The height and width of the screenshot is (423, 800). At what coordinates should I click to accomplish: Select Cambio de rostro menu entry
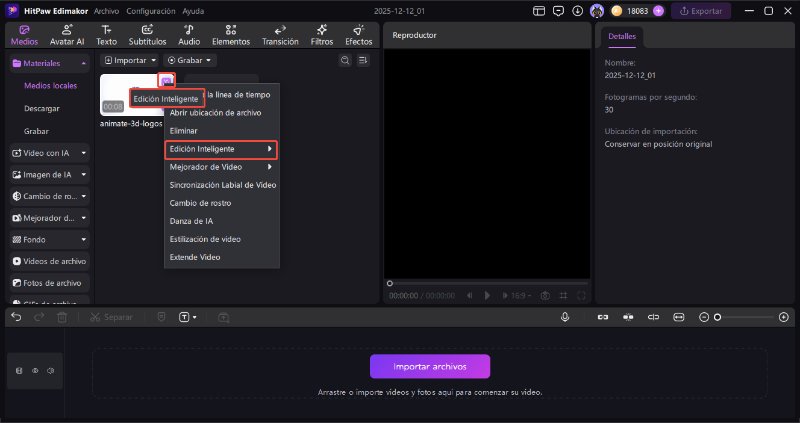click(x=202, y=203)
